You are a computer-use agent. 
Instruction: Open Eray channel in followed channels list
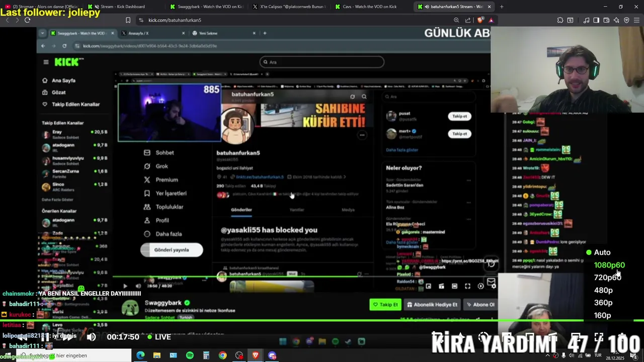74,134
